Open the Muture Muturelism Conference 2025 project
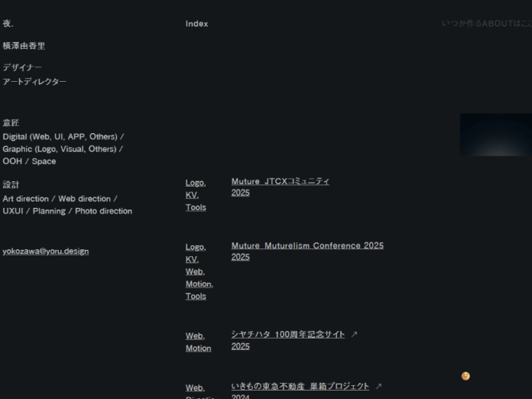This screenshot has width=532, height=399. coord(307,246)
